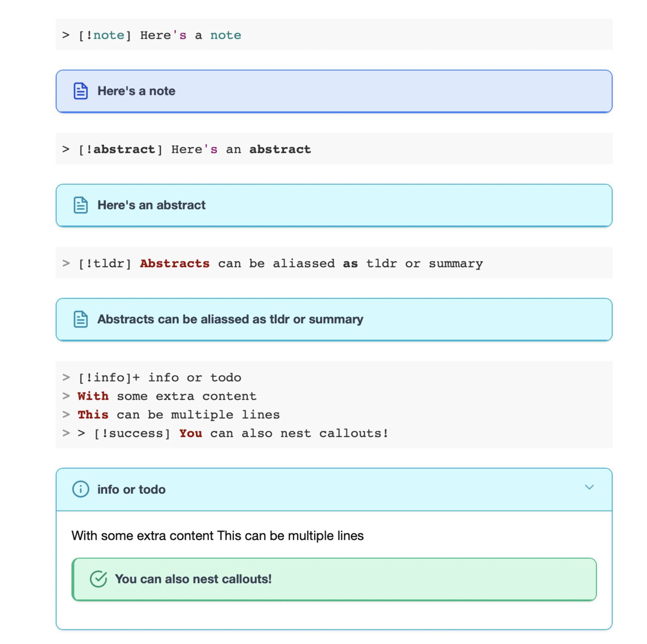Viewport: 647px width, 644px height.
Task: Click the abstract callout document icon
Action: (80, 205)
